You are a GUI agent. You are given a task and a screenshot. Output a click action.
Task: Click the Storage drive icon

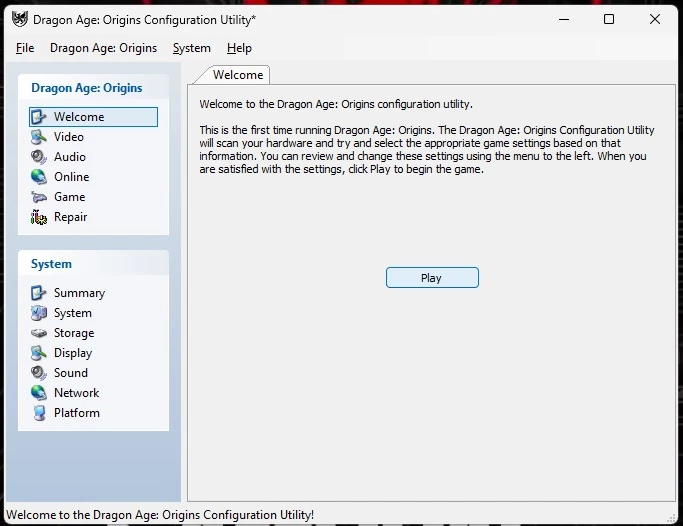click(x=38, y=333)
